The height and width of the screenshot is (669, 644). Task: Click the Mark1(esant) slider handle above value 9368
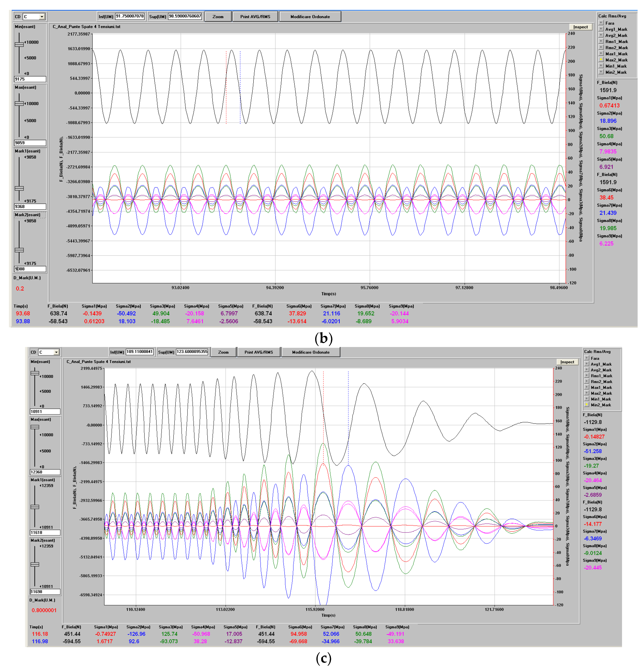tap(19, 188)
